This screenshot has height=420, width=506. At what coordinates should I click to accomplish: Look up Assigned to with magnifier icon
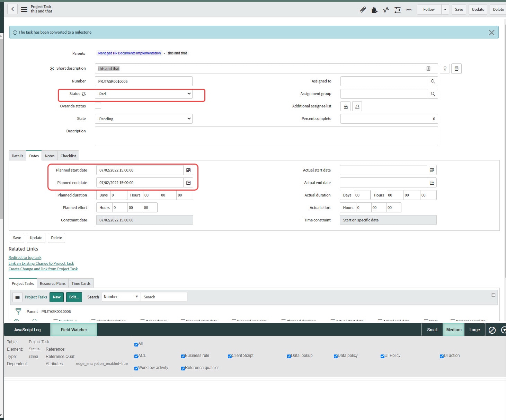click(433, 81)
